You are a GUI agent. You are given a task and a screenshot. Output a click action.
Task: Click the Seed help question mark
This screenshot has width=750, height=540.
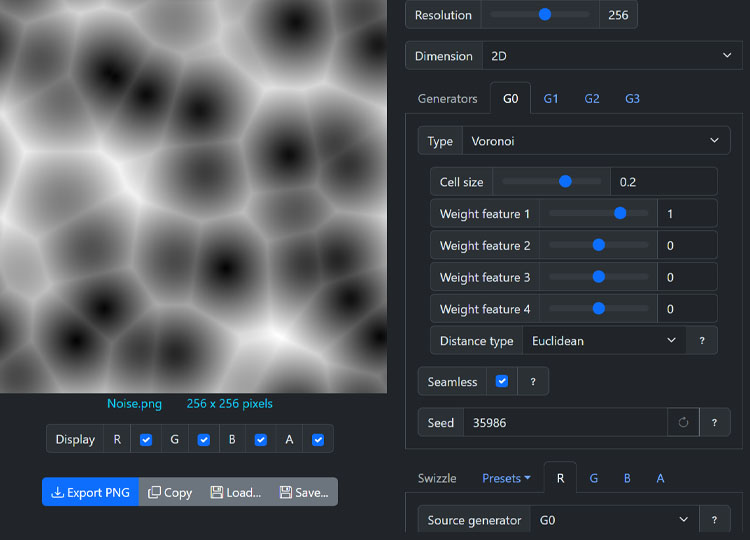[x=714, y=423]
